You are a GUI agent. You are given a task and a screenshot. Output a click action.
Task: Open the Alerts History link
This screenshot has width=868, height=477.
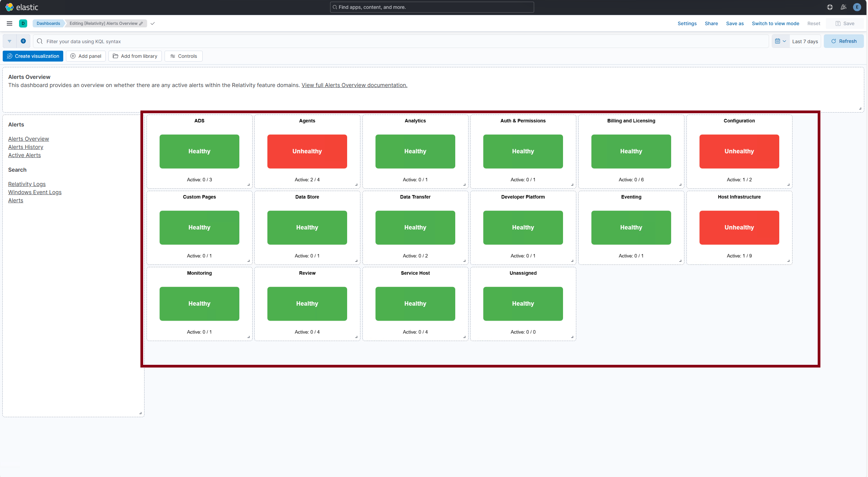click(25, 147)
